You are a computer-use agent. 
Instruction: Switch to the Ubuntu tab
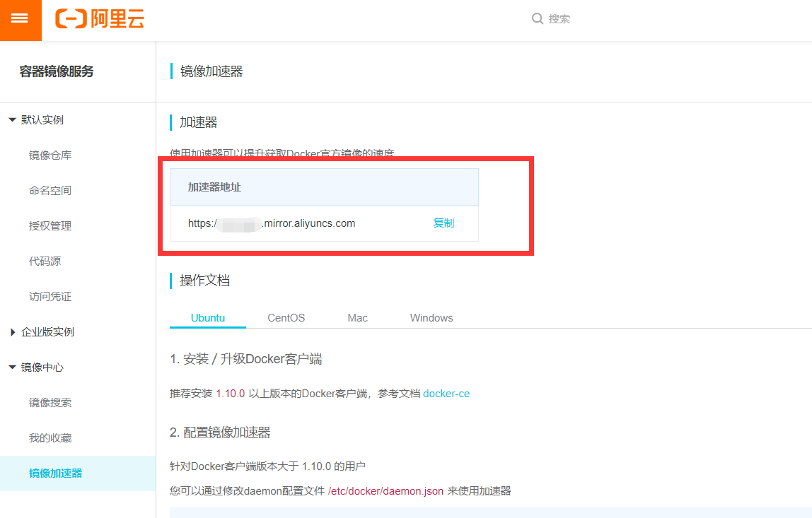point(208,318)
